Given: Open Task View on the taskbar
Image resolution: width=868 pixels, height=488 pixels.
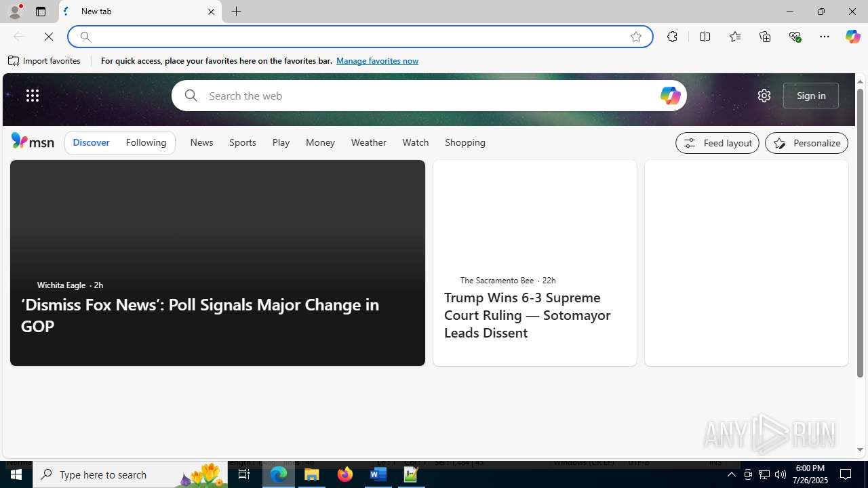Looking at the screenshot, I should [x=244, y=474].
